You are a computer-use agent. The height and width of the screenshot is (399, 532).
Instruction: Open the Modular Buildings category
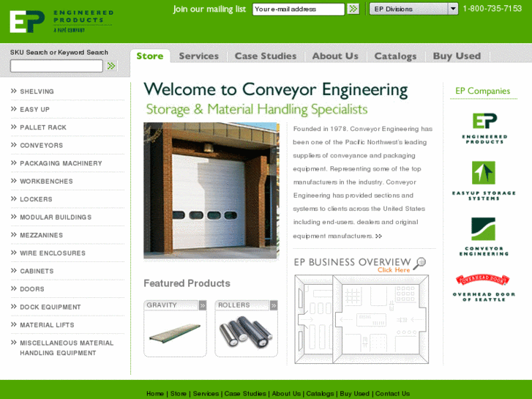click(56, 217)
